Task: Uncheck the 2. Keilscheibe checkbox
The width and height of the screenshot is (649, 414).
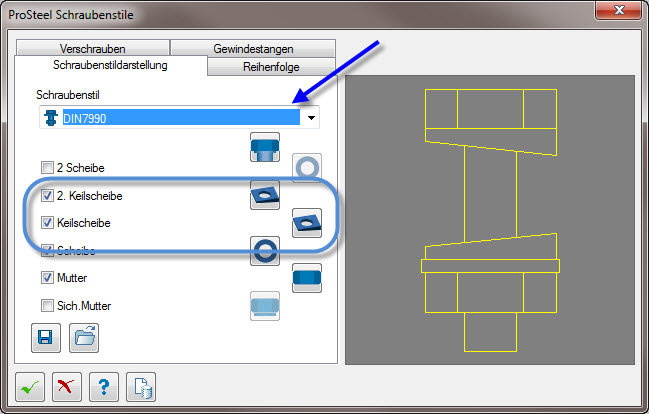Action: (47, 195)
